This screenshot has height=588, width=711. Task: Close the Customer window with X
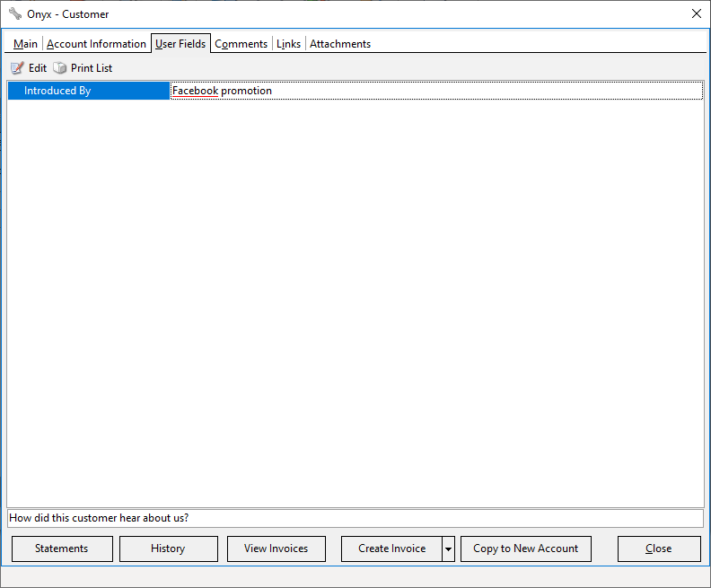pos(697,13)
